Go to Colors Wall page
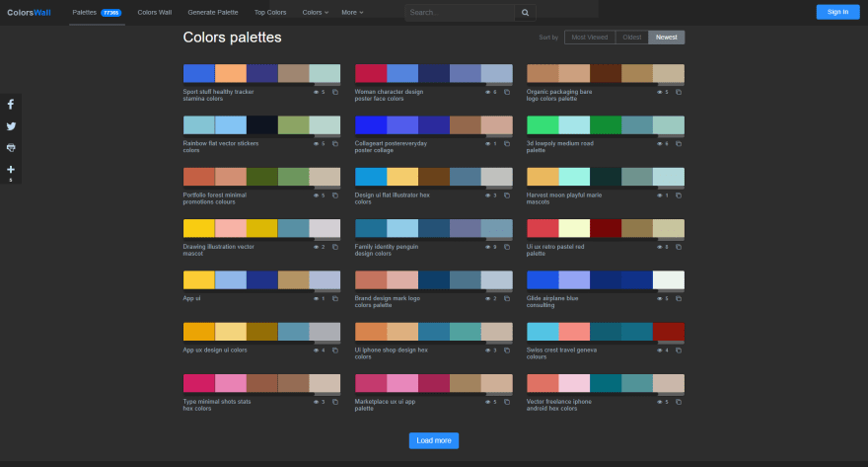 click(x=155, y=12)
